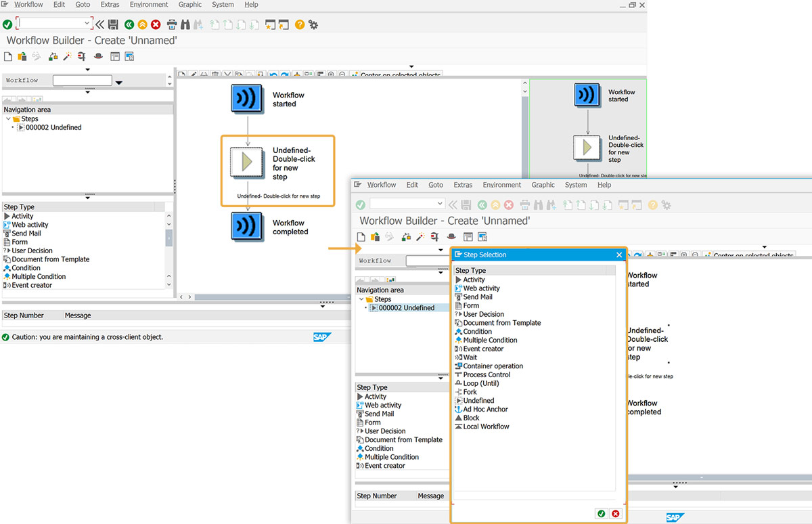Click green Back arrow icon in back window

(129, 24)
